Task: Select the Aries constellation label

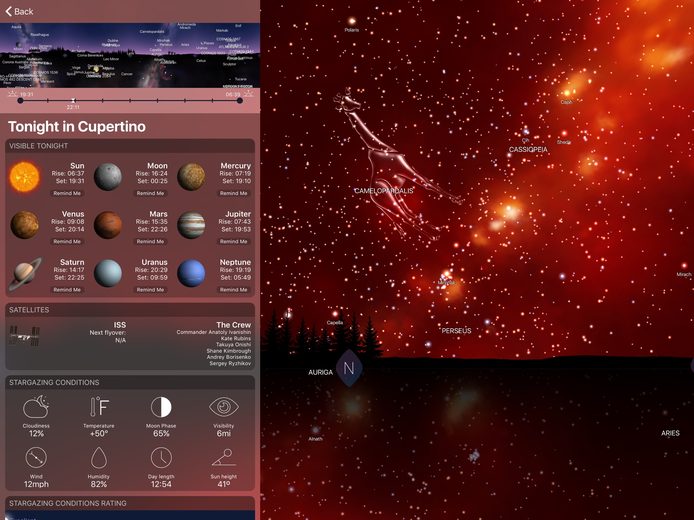Action: pyautogui.click(x=670, y=433)
